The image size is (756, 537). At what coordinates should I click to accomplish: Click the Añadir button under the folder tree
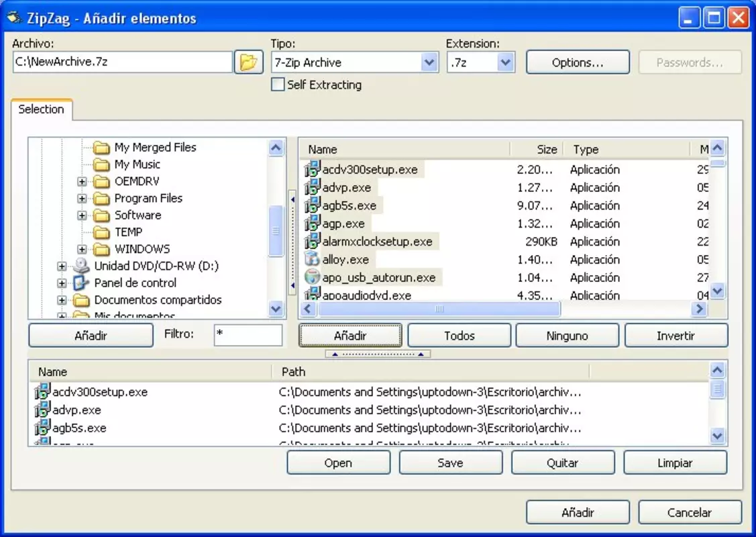(91, 336)
